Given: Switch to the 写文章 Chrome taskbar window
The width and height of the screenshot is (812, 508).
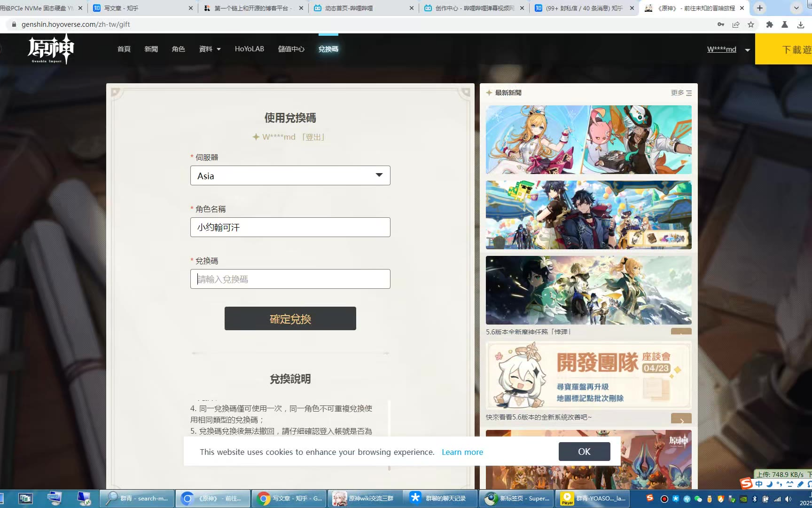Looking at the screenshot, I should pyautogui.click(x=289, y=498).
